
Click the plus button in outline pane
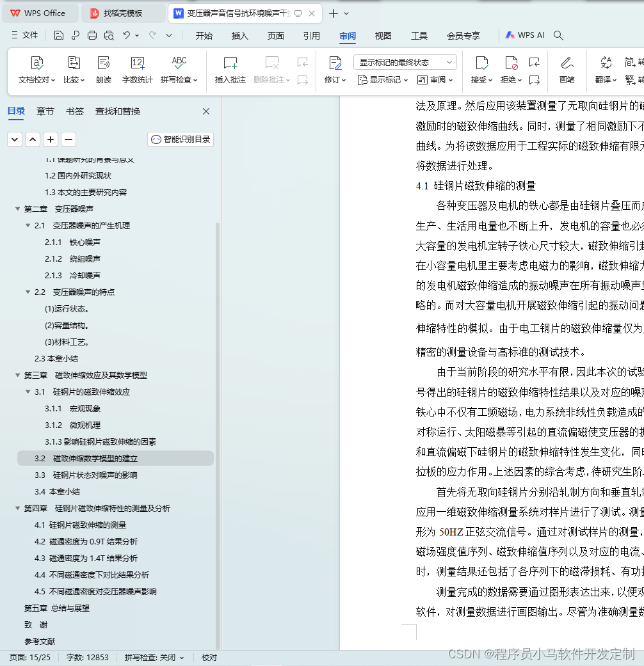coord(51,139)
